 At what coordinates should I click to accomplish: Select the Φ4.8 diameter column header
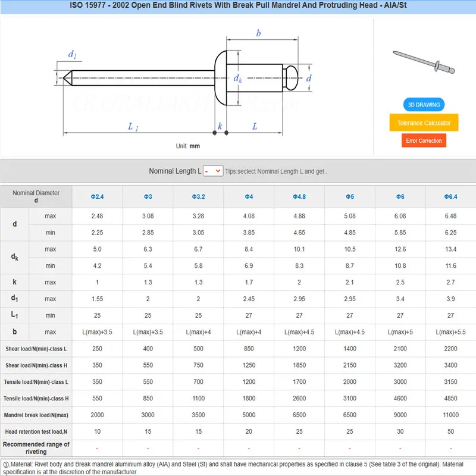coord(299,197)
